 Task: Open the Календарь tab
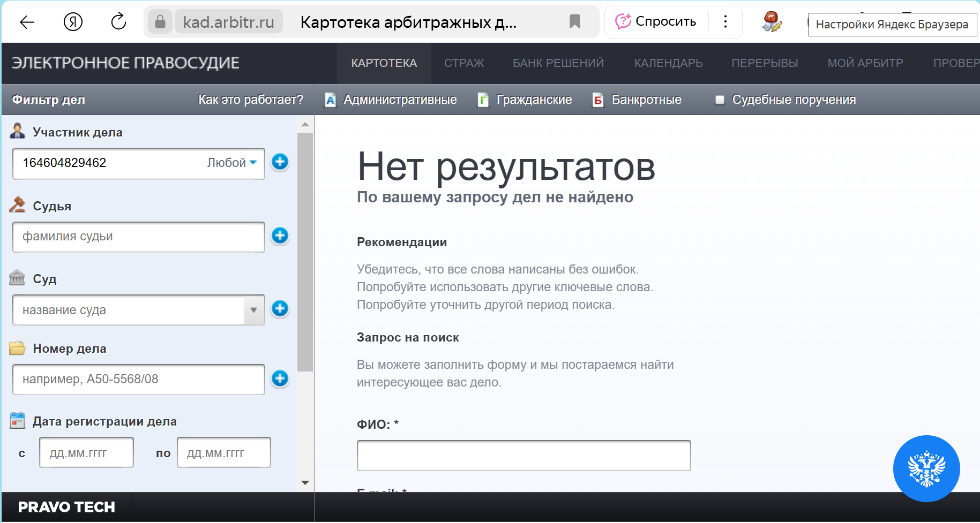tap(668, 63)
